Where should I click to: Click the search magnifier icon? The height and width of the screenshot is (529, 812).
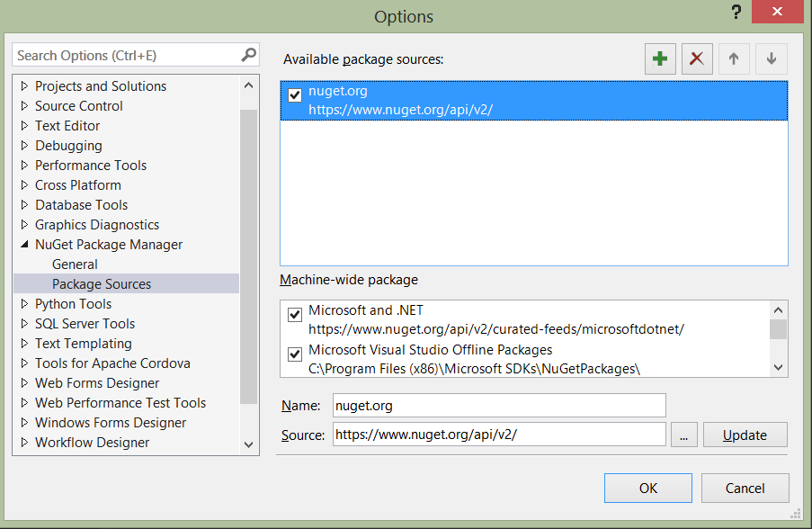[249, 55]
